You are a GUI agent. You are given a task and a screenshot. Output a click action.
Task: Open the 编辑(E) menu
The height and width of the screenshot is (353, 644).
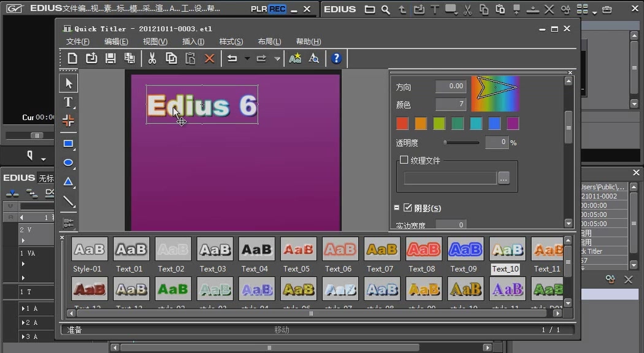tap(117, 42)
